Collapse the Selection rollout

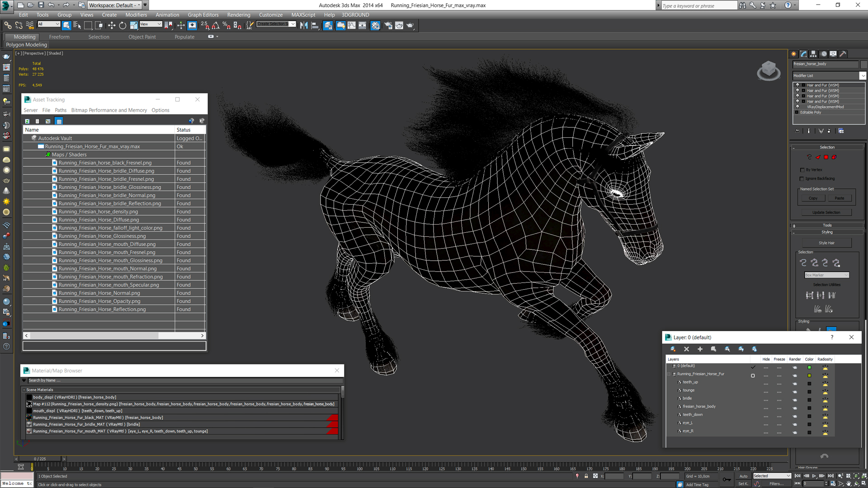coord(827,147)
